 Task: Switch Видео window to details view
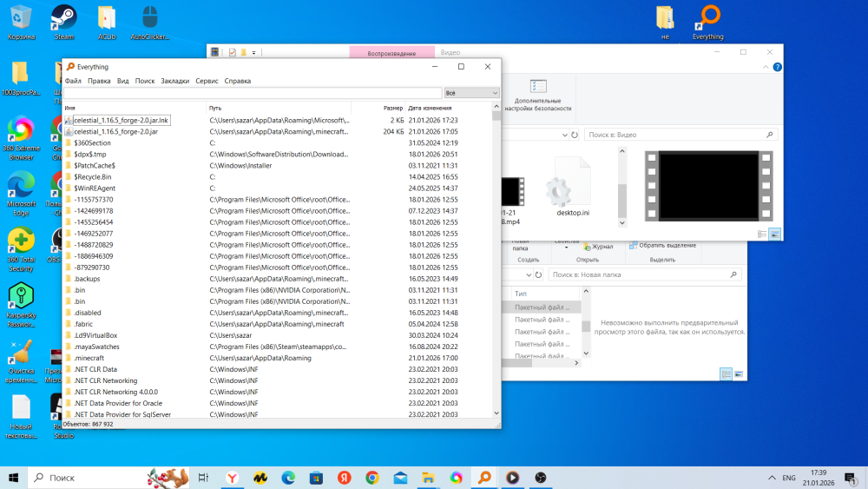tap(762, 235)
